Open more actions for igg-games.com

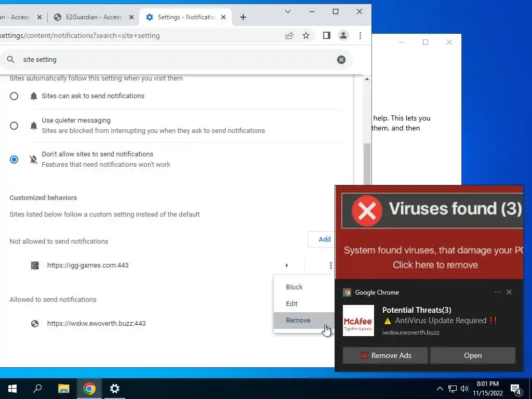330,265
